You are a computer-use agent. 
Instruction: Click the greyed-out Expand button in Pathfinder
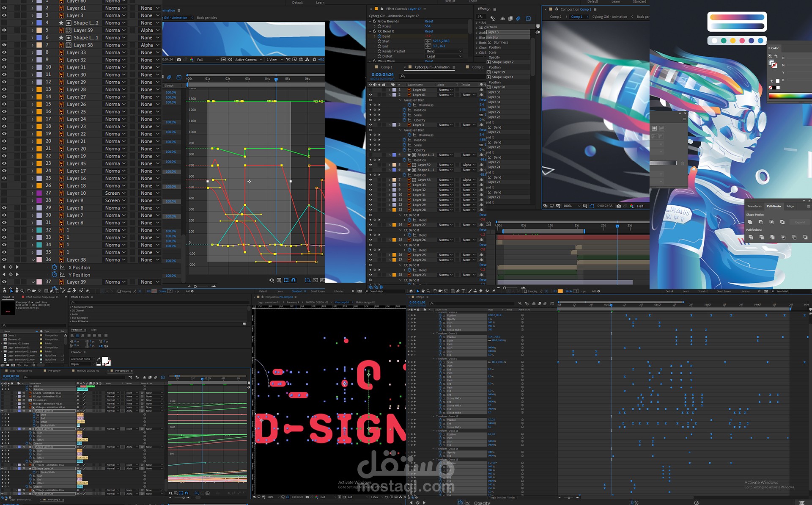pyautogui.click(x=800, y=222)
